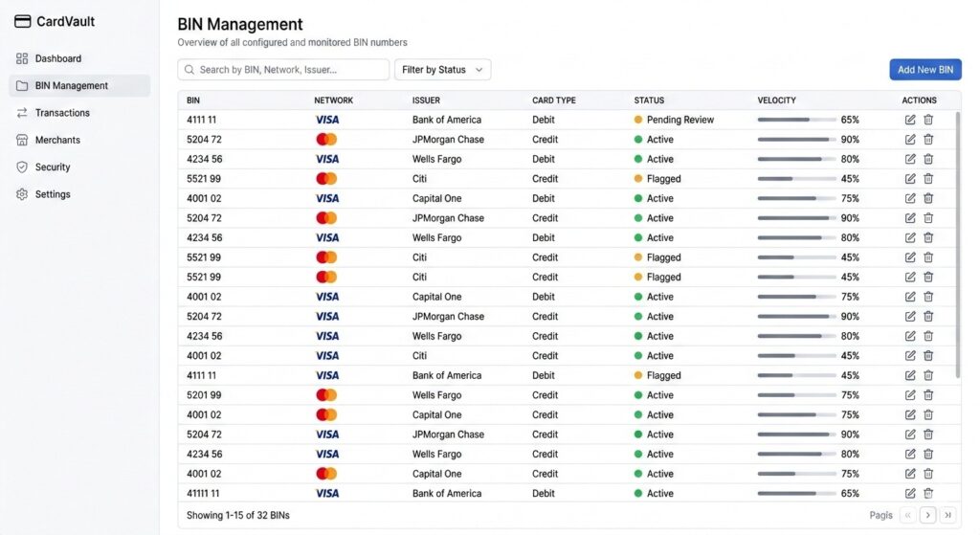Image resolution: width=980 pixels, height=535 pixels.
Task: Go to the next page of BINs
Action: click(x=927, y=515)
